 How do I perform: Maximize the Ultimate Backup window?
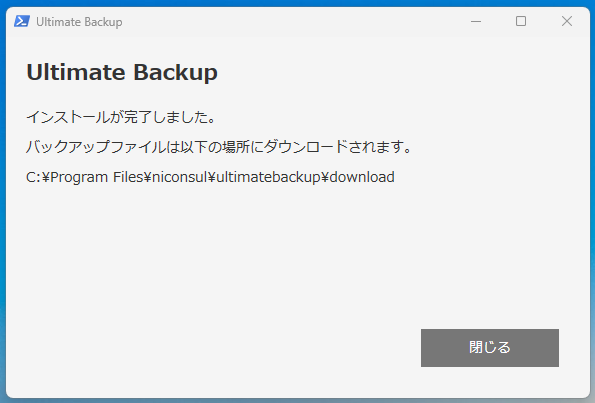(521, 21)
